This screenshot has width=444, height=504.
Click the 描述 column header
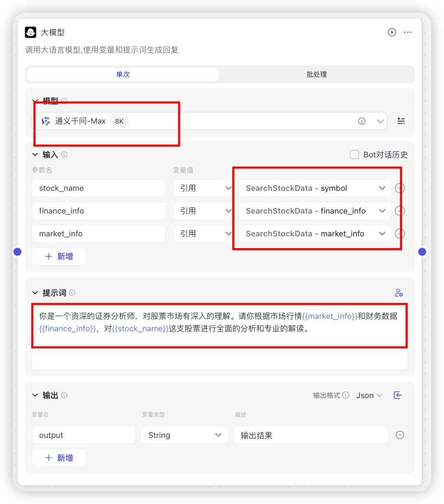pyautogui.click(x=240, y=414)
